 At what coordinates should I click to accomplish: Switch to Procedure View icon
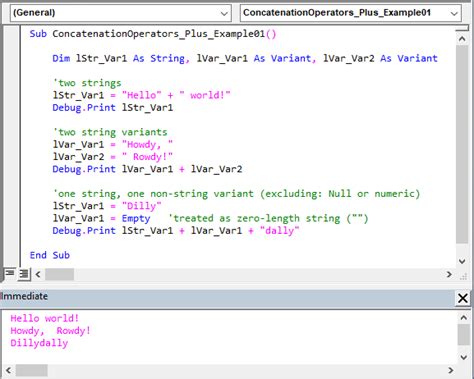pyautogui.click(x=10, y=274)
